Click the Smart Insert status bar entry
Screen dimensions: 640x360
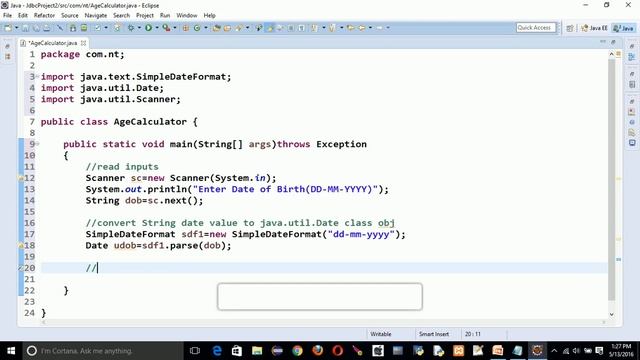pyautogui.click(x=434, y=334)
